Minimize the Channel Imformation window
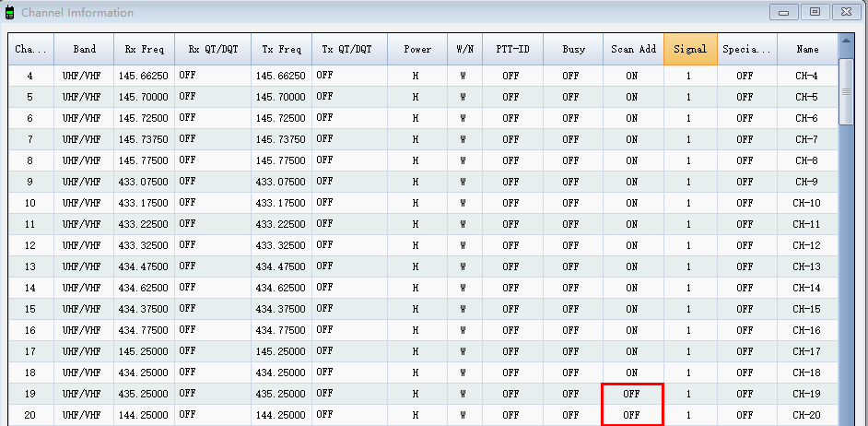Viewport: 868px width, 426px height. coord(783,12)
